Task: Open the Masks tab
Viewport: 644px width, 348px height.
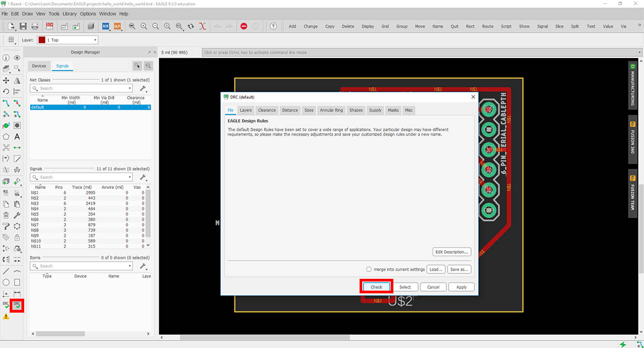Action: click(x=393, y=110)
